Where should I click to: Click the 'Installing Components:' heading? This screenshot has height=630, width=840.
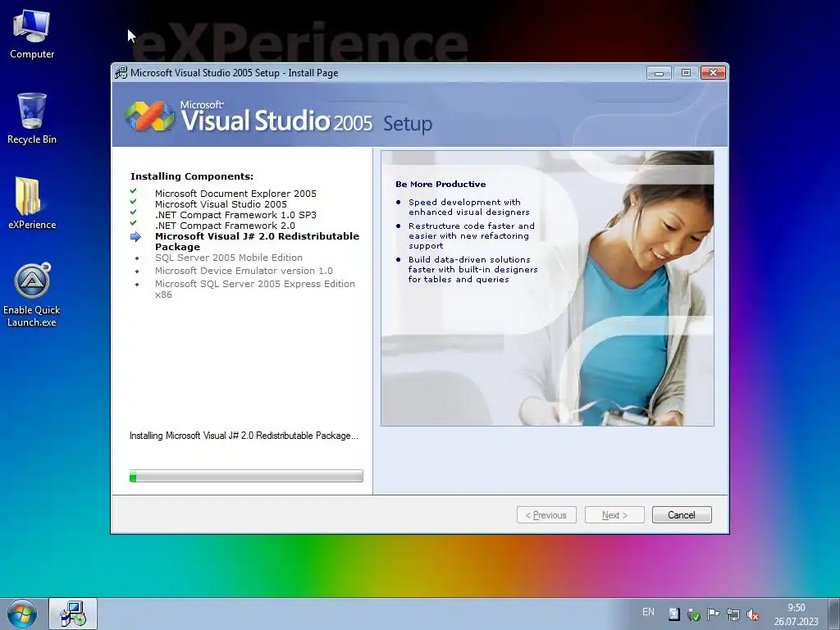pos(192,176)
